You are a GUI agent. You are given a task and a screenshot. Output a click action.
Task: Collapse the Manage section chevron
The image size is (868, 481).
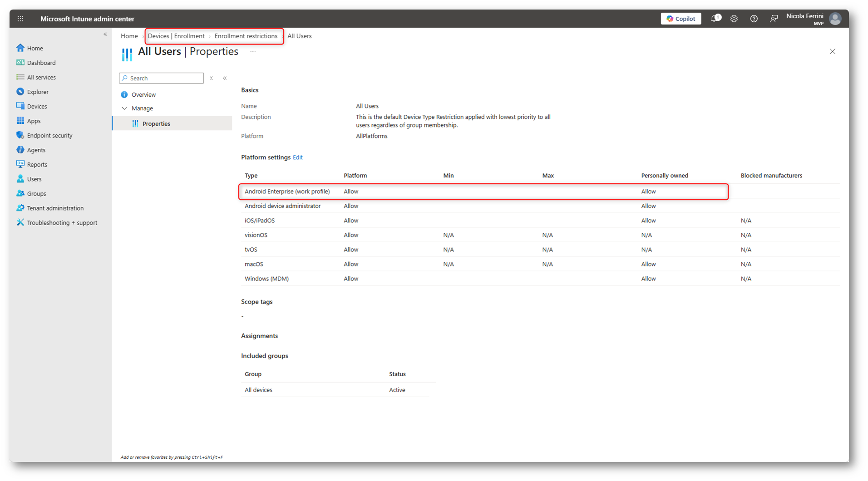point(124,108)
